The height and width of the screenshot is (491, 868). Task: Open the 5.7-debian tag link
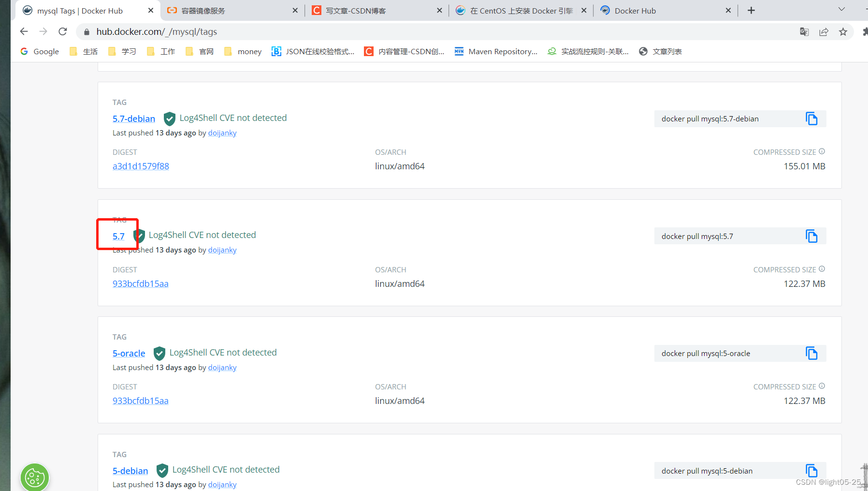pos(134,119)
